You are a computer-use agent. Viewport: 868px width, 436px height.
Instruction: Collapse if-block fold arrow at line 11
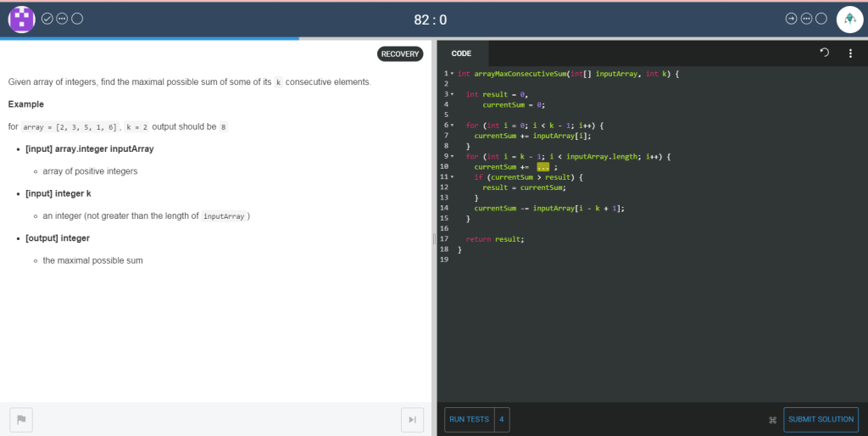[453, 177]
